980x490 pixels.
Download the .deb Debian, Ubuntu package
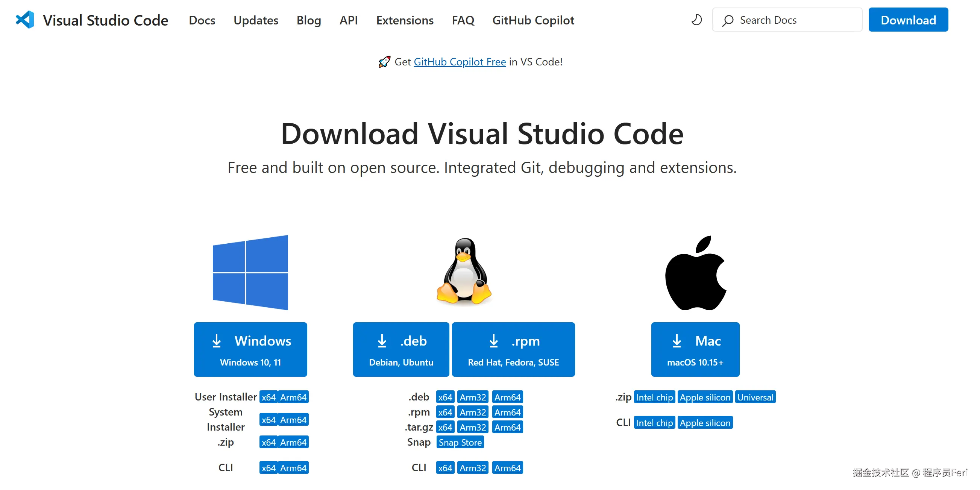pyautogui.click(x=400, y=349)
